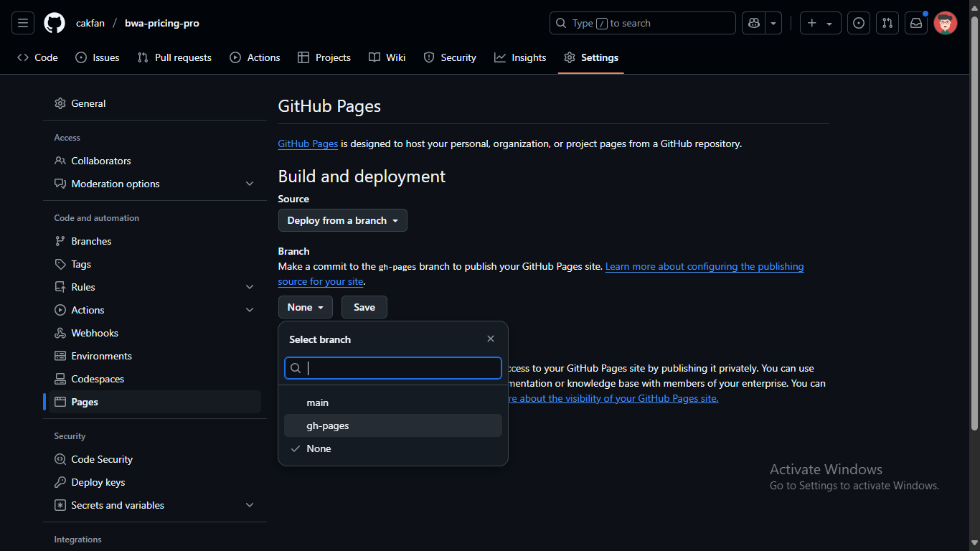Open Tags settings in sidebar

tap(155, 264)
